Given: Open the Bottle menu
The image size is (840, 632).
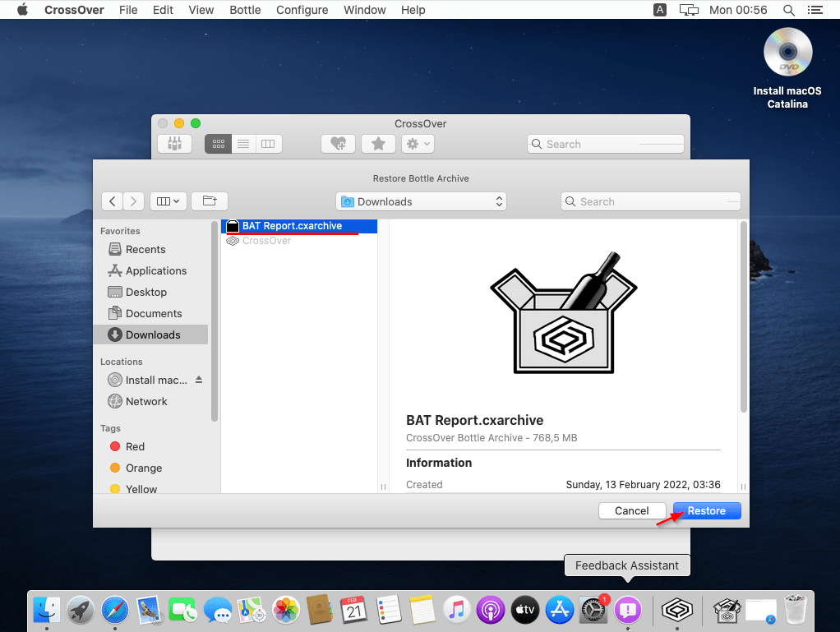Looking at the screenshot, I should (245, 10).
